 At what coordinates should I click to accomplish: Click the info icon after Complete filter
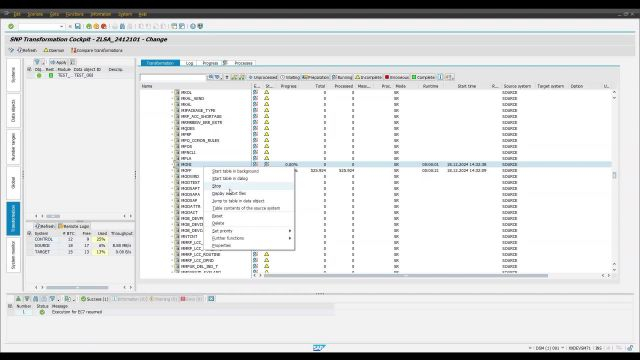coord(440,77)
